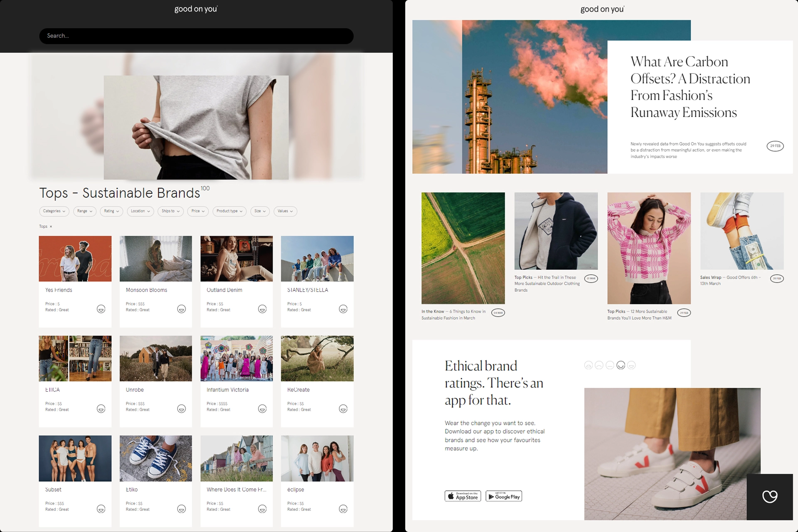Click the navy fleece jacket article image
This screenshot has height=532, width=798.
tap(556, 231)
